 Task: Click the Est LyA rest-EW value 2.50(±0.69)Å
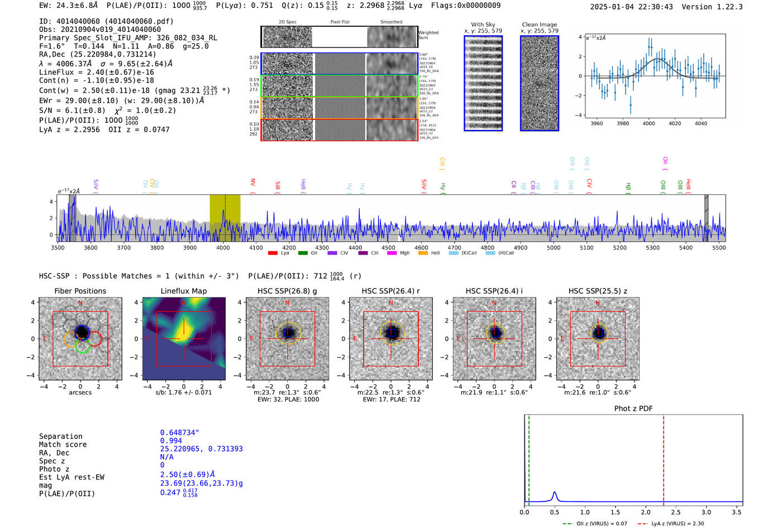click(x=187, y=475)
